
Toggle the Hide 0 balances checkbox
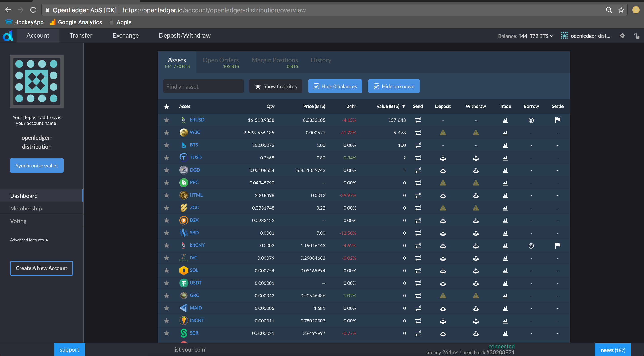pos(335,86)
